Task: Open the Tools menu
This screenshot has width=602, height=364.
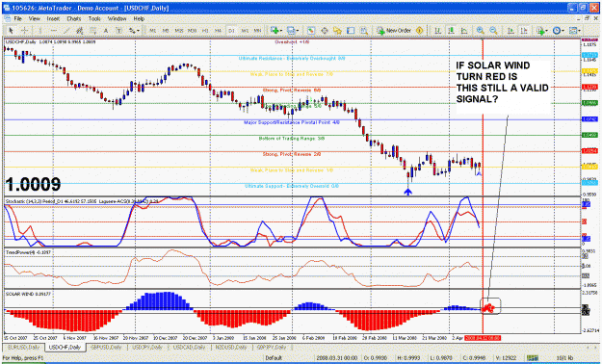Action: pos(94,18)
